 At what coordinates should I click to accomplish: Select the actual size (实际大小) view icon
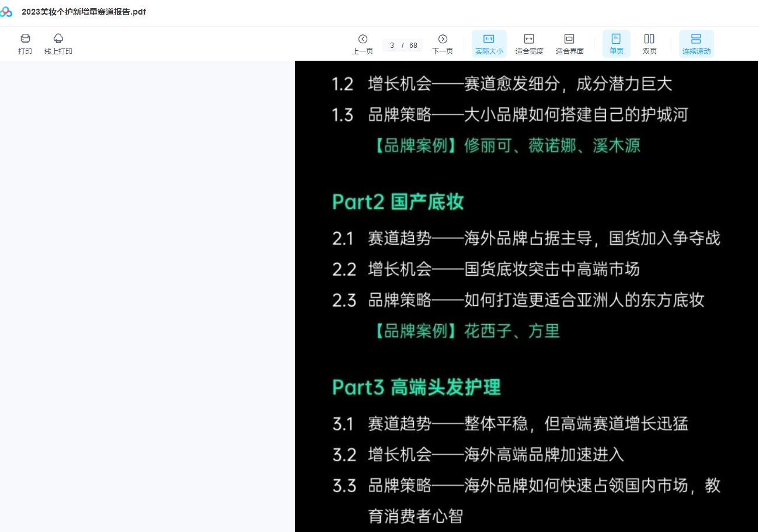(489, 43)
